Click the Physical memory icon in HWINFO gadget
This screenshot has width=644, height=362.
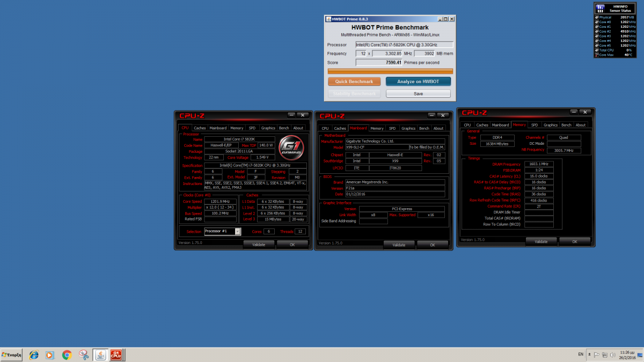[x=597, y=17]
